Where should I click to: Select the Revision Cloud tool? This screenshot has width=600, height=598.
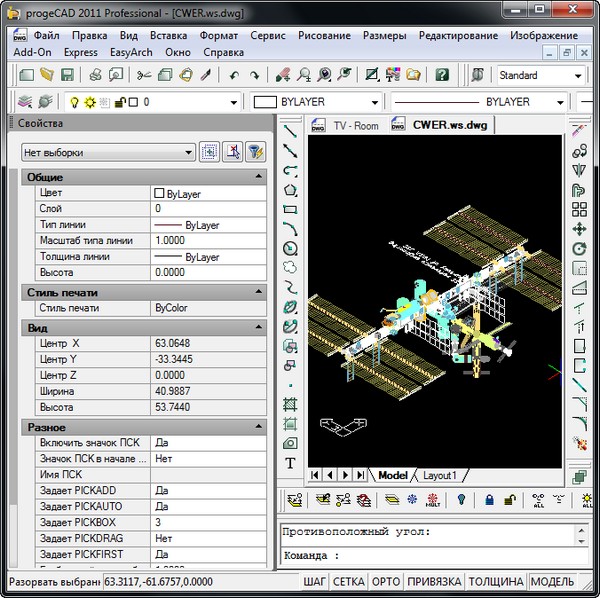290,268
